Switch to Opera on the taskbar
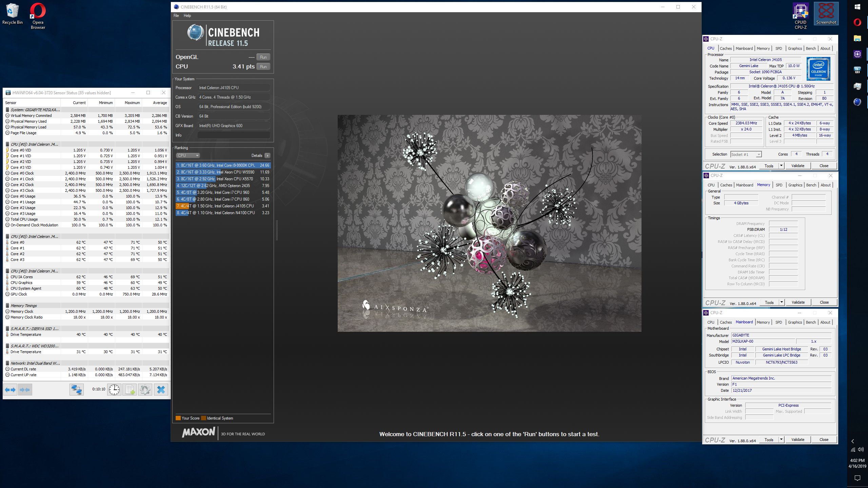Image resolution: width=868 pixels, height=488 pixels. pyautogui.click(x=857, y=22)
